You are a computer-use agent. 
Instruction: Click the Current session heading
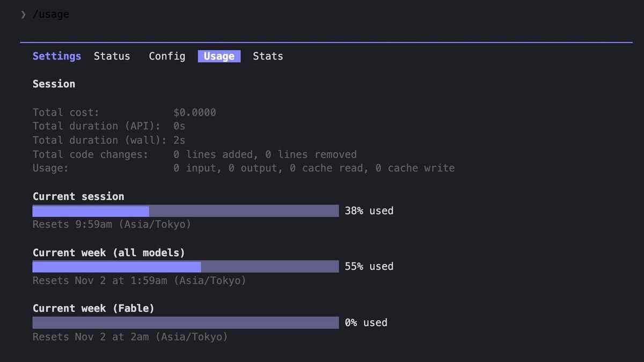(78, 196)
